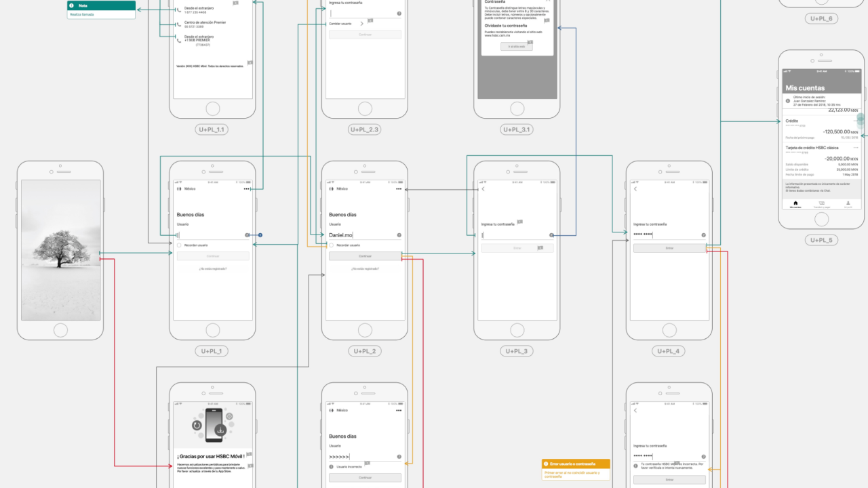Open the options dots for the Crédito account
The width and height of the screenshot is (868, 488).
click(856, 121)
